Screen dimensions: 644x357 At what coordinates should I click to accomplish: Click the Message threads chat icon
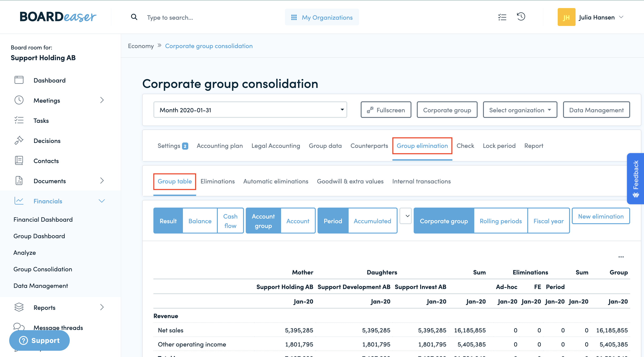(19, 326)
